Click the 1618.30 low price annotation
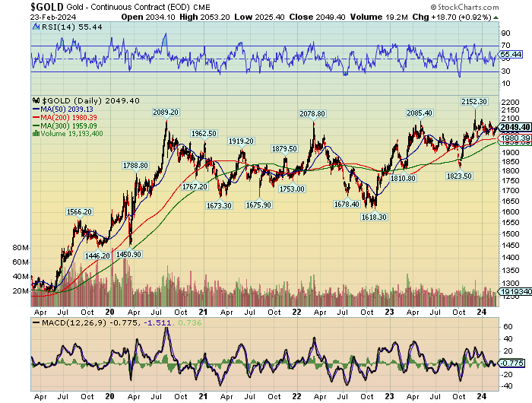The height and width of the screenshot is (403, 532). (373, 217)
